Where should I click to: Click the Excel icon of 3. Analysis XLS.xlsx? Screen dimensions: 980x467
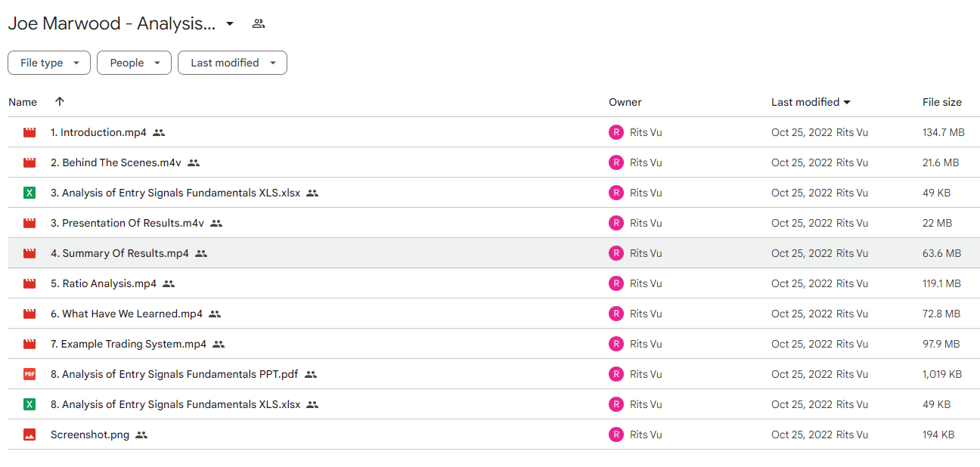click(29, 193)
